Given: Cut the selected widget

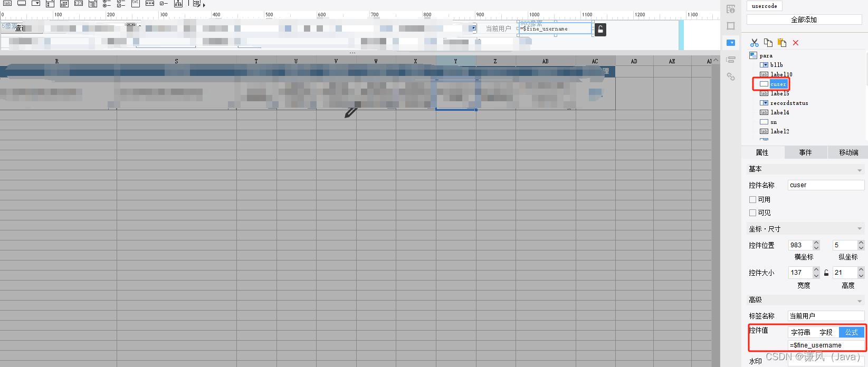Looking at the screenshot, I should tap(755, 43).
